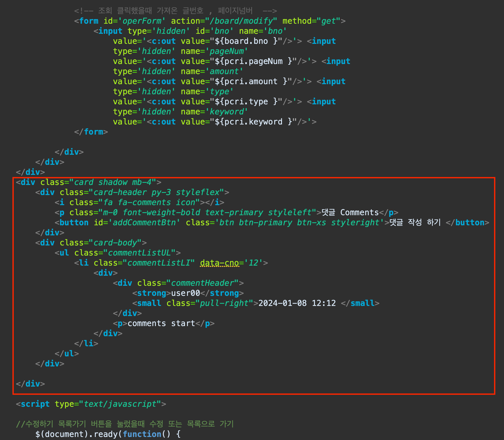
Task: Click the user00 strong text
Action: coord(186,293)
